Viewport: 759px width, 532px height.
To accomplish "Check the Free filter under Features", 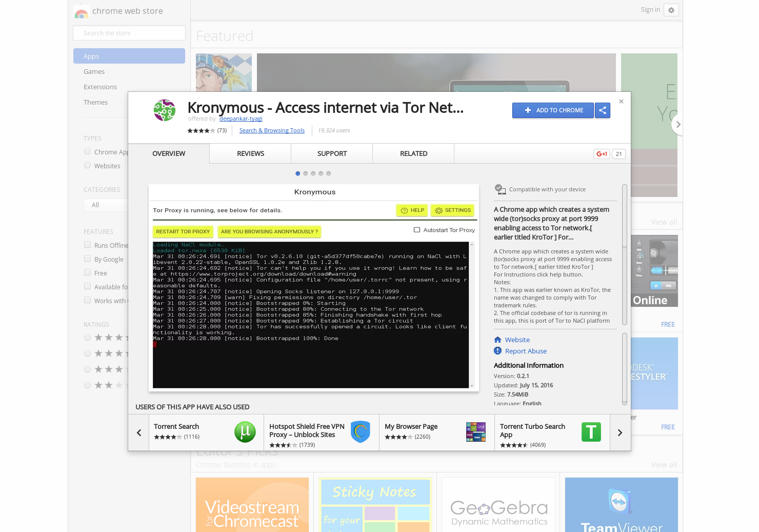I will coord(87,272).
